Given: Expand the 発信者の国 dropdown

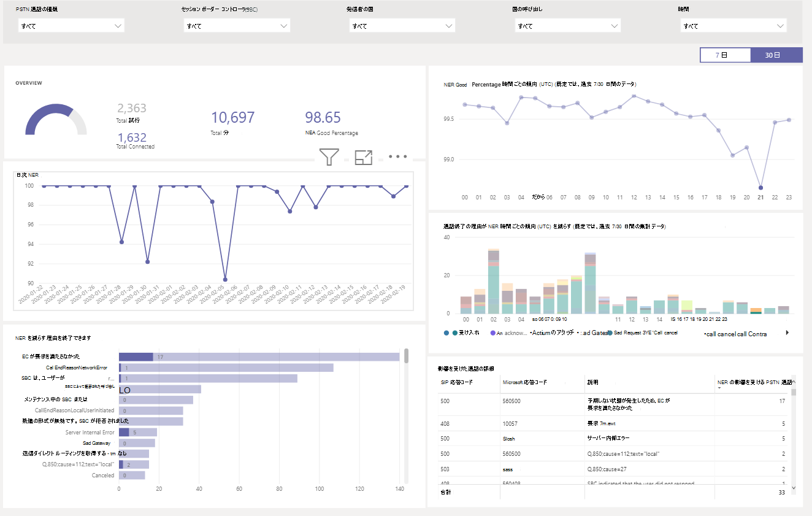Looking at the screenshot, I should pyautogui.click(x=402, y=26).
